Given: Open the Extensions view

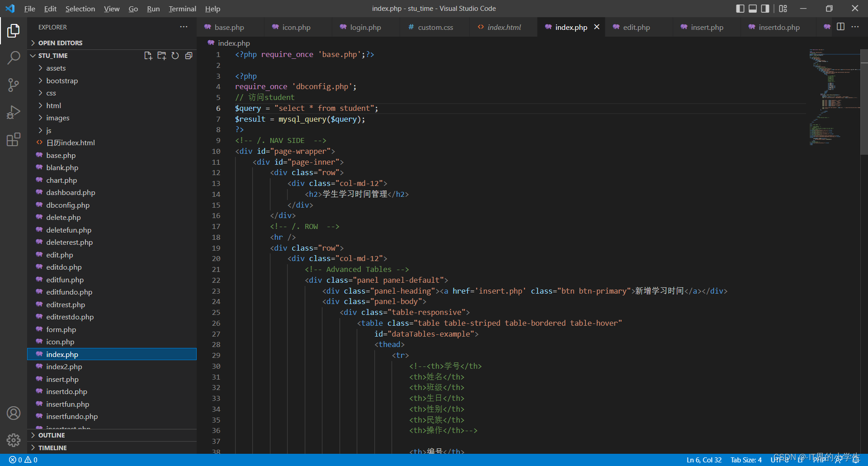Looking at the screenshot, I should [14, 139].
